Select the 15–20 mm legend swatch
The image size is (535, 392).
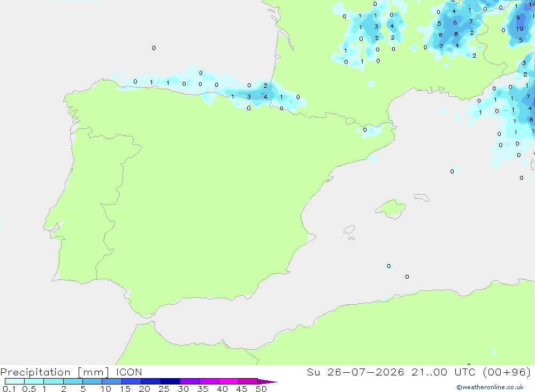[132, 381]
